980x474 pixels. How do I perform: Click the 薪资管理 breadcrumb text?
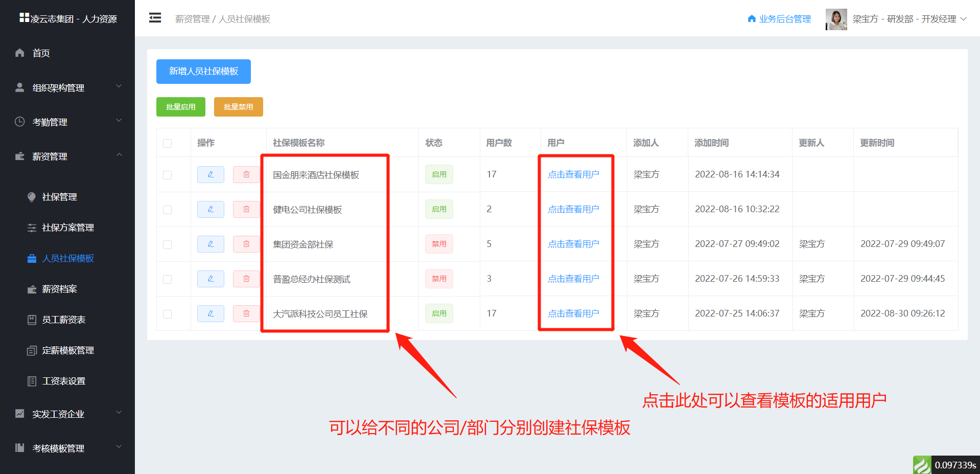click(x=193, y=19)
